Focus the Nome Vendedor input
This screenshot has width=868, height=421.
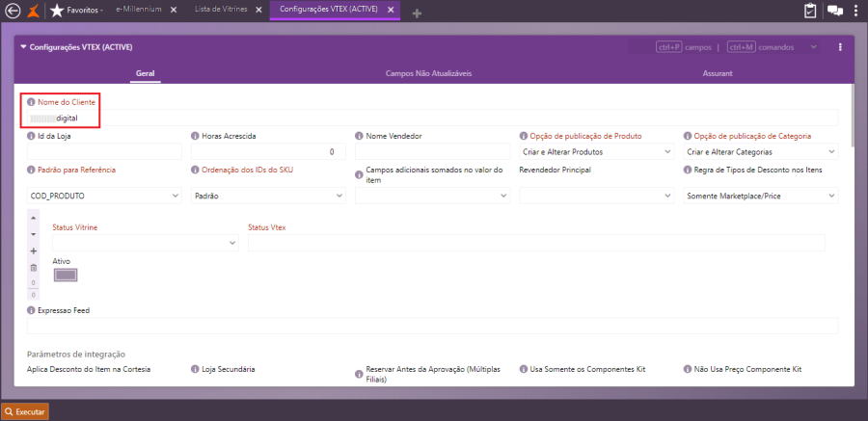[x=432, y=151]
